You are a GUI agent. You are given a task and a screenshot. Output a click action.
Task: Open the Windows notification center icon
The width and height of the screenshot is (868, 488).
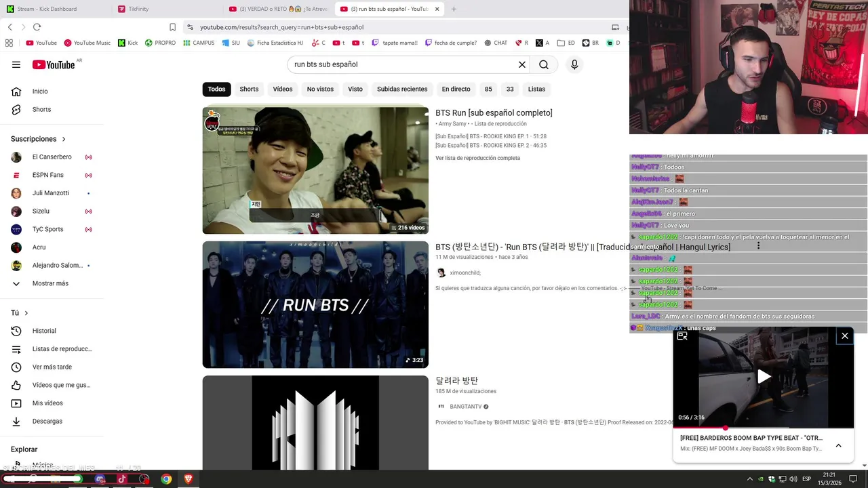click(x=853, y=479)
